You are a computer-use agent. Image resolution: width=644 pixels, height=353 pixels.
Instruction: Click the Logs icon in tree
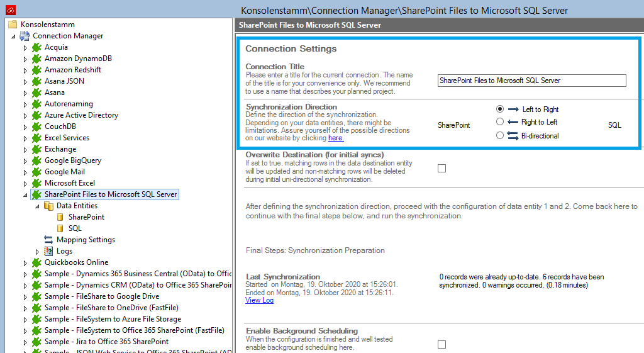(49, 251)
